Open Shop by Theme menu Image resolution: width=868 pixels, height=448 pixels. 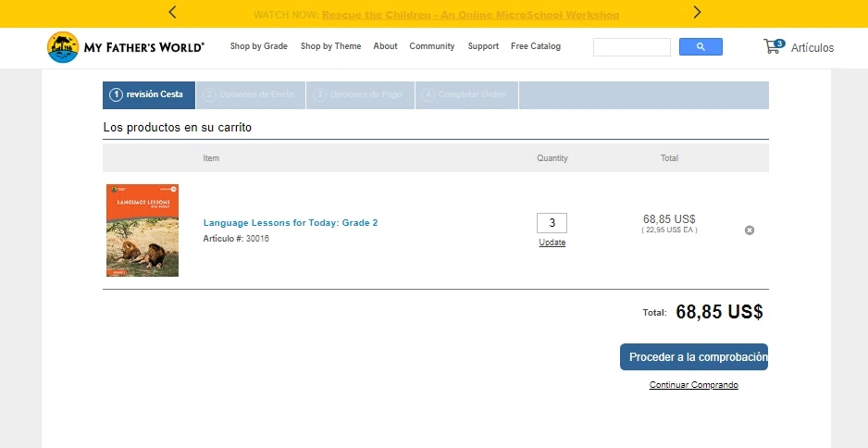330,46
